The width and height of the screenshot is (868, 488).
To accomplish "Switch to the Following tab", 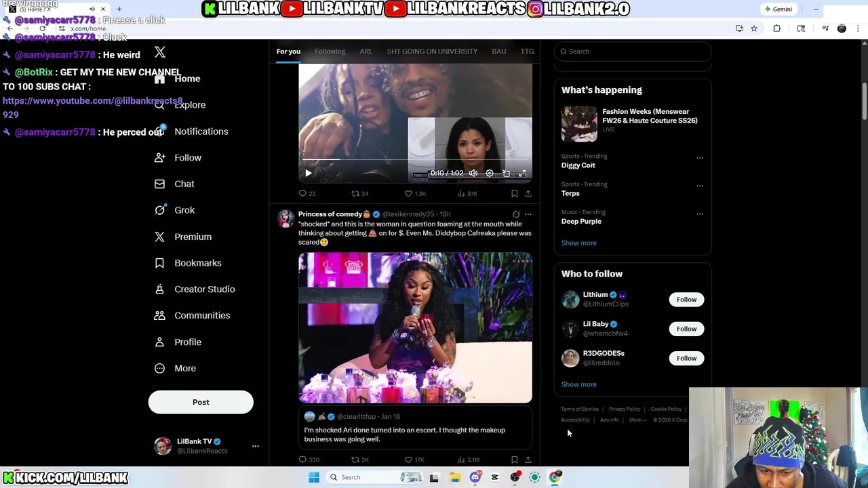I will coord(330,52).
